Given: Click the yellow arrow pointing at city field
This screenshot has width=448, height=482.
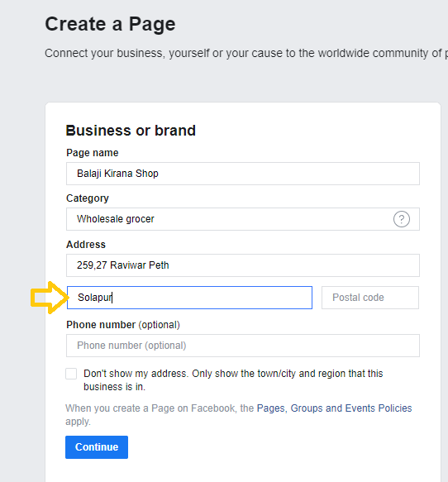Looking at the screenshot, I should pos(50,298).
